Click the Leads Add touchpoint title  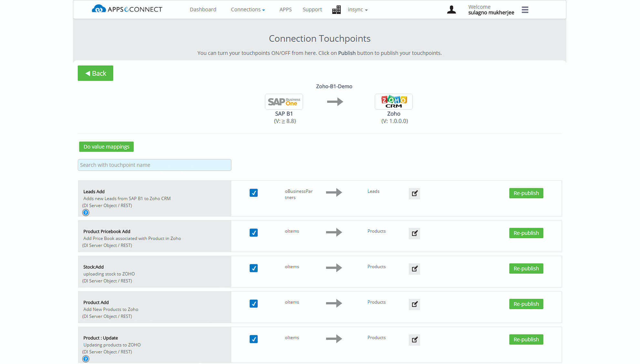94,192
